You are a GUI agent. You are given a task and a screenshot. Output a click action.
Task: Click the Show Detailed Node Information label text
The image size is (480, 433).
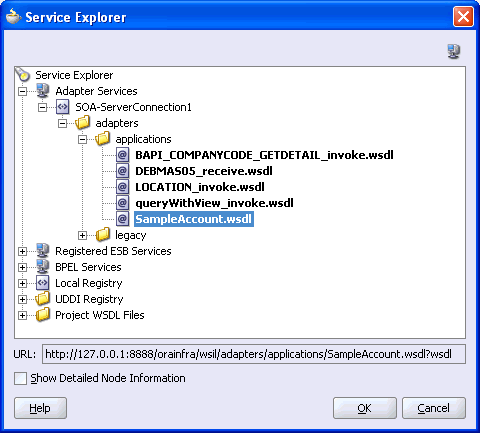[108, 378]
